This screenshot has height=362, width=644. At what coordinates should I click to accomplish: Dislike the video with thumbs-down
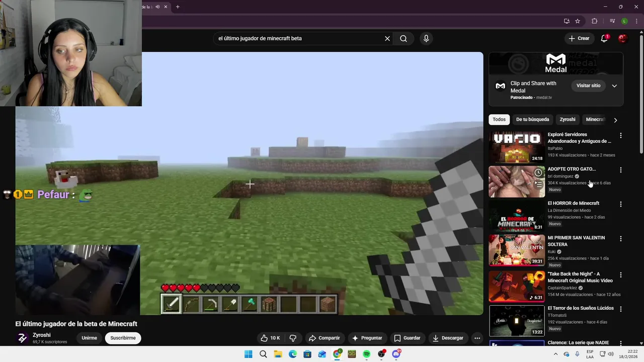point(293,338)
